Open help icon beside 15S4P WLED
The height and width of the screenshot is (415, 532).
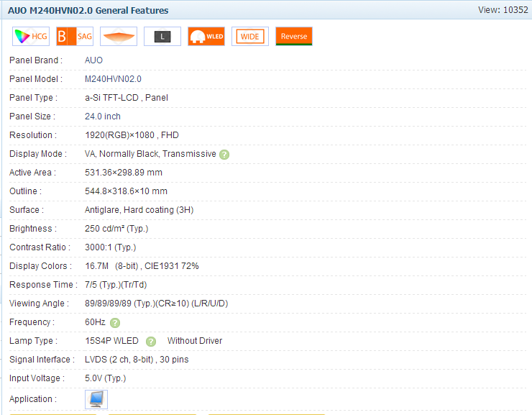coord(151,342)
